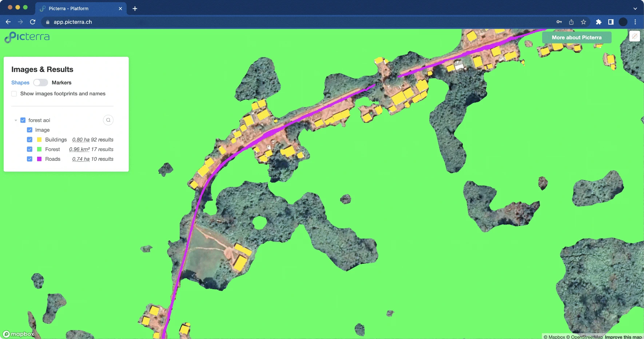Click the forest aoi label
The image size is (644, 339).
tap(39, 120)
